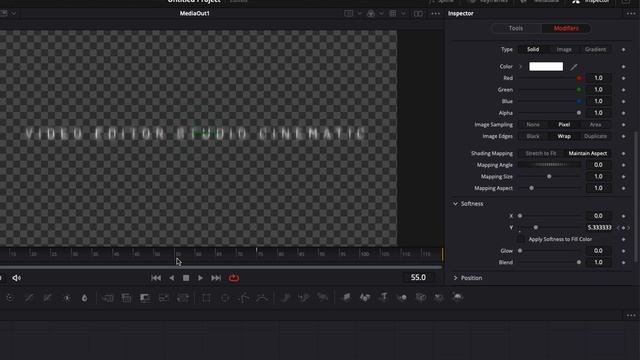Set Image Edges to Duplicate
This screenshot has height=360, width=640.
pos(595,136)
